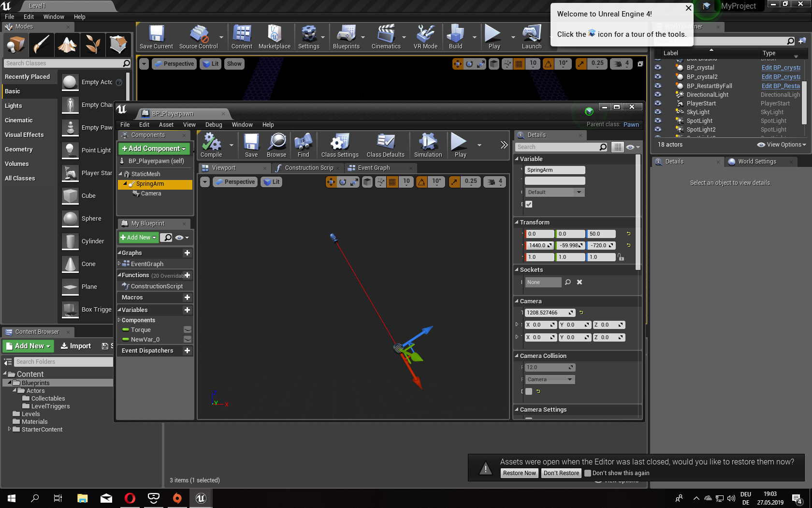Expand the EventGraph tree item
The height and width of the screenshot is (508, 812).
coord(119,264)
